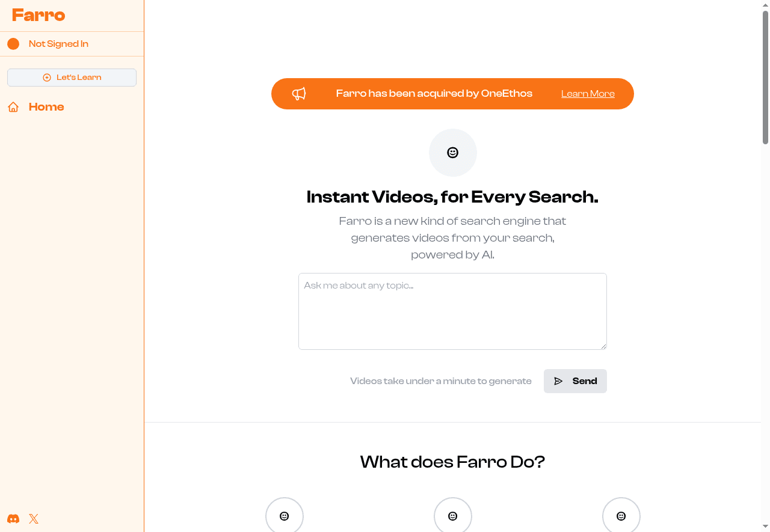Focus the 'Ask me about any topic' field
This screenshot has height=532, width=770.
452,311
